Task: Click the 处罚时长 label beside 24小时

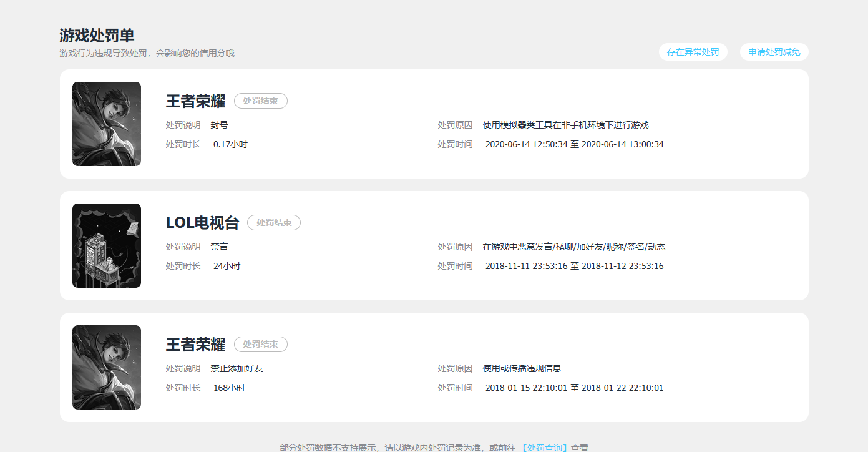Action: pyautogui.click(x=183, y=266)
